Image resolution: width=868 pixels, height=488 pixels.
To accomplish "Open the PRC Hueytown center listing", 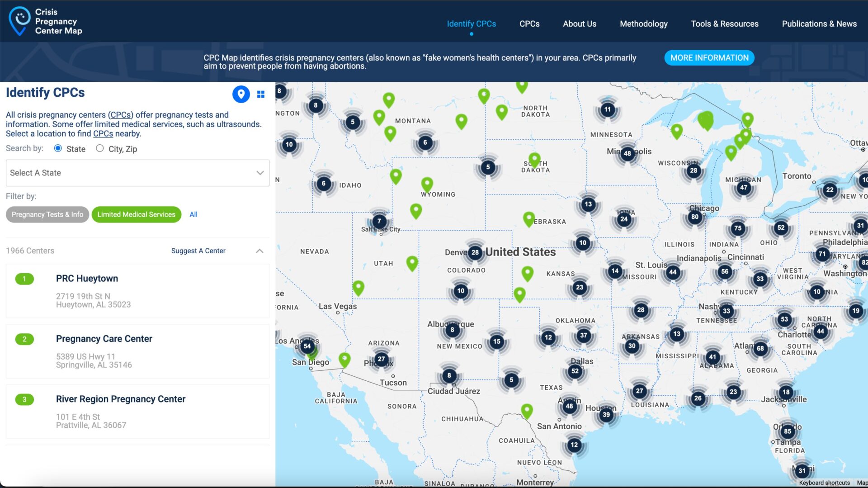I will pos(87,279).
